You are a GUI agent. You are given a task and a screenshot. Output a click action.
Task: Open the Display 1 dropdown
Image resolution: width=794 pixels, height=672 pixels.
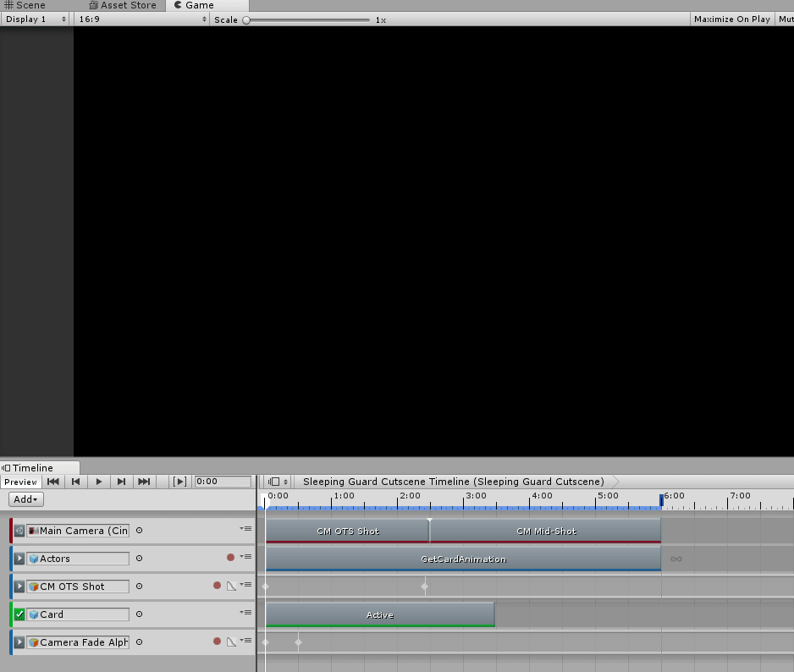[36, 19]
